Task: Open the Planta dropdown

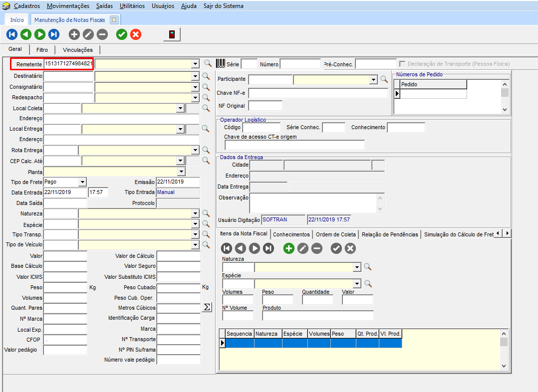Action: tap(181, 172)
